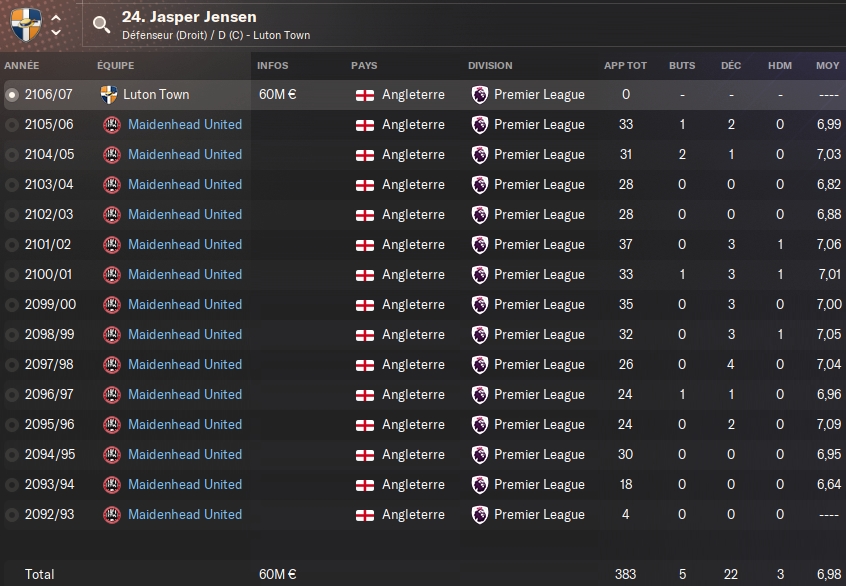
Task: Click the '2094/95' season text
Action: click(x=50, y=454)
